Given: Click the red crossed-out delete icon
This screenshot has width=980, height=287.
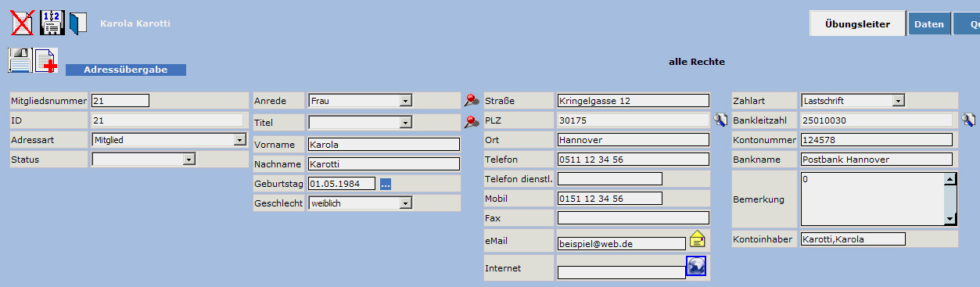Looking at the screenshot, I should pyautogui.click(x=22, y=23).
